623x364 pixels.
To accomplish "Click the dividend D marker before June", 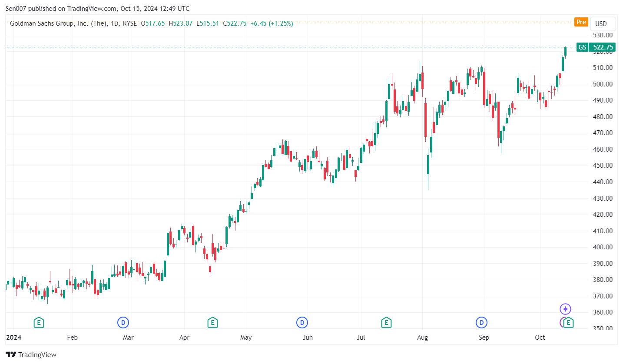I will coord(302,322).
